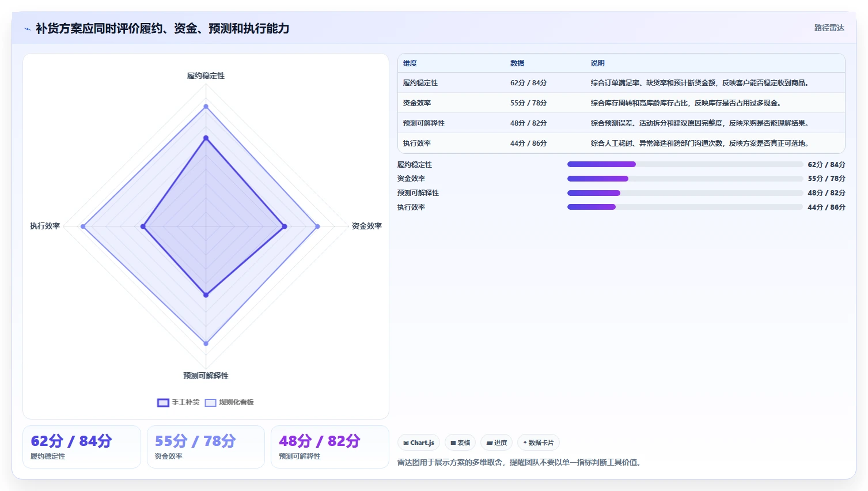Click the 数据卡片 chip star icon
The width and height of the screenshot is (868, 491).
525,443
